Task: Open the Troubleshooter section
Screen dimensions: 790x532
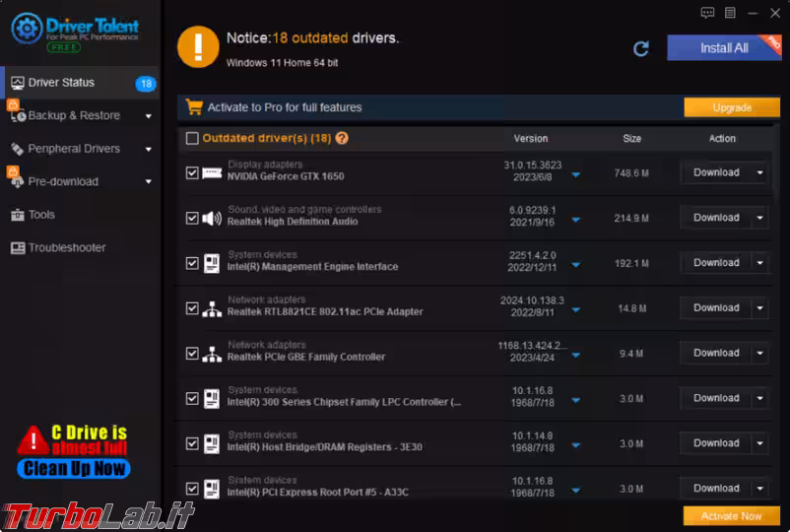Action: 80,248
